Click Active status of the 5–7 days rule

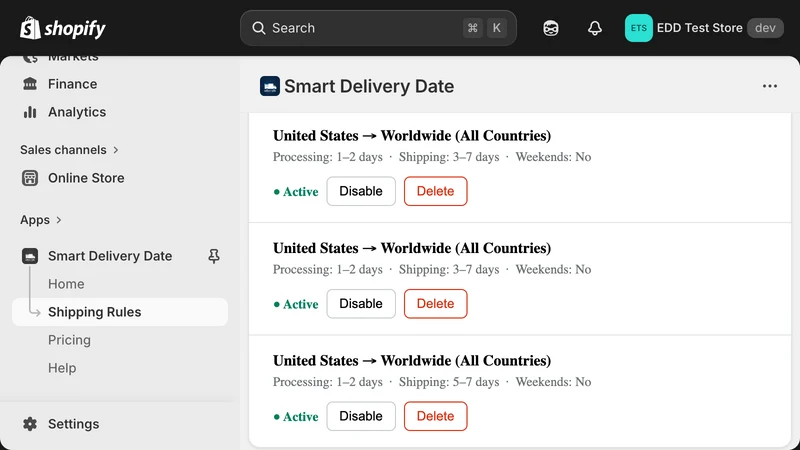point(296,417)
